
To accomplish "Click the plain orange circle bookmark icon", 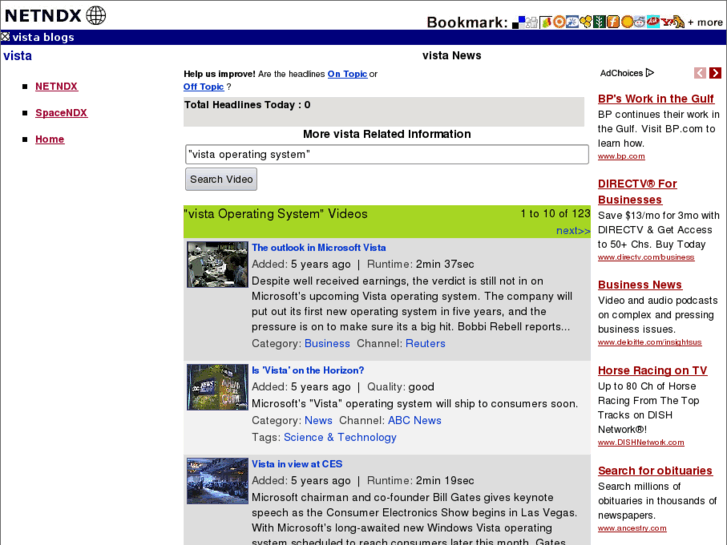I will [x=627, y=22].
